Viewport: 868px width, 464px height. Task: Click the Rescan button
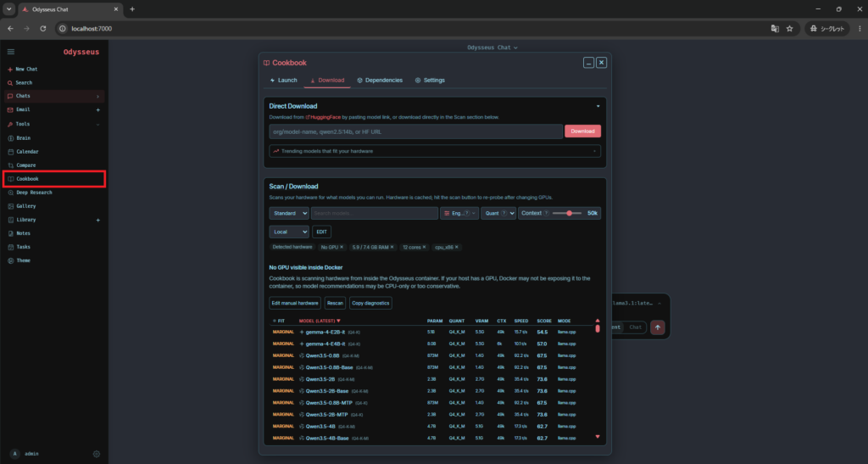coord(335,303)
